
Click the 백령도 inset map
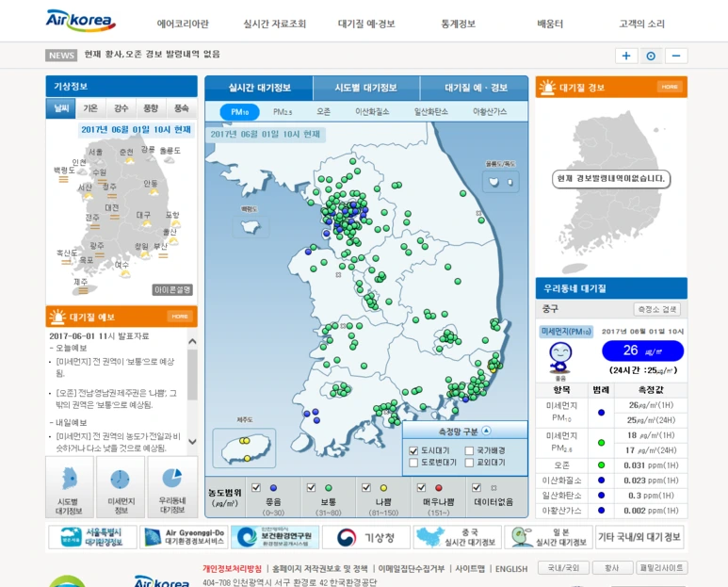coord(251,227)
